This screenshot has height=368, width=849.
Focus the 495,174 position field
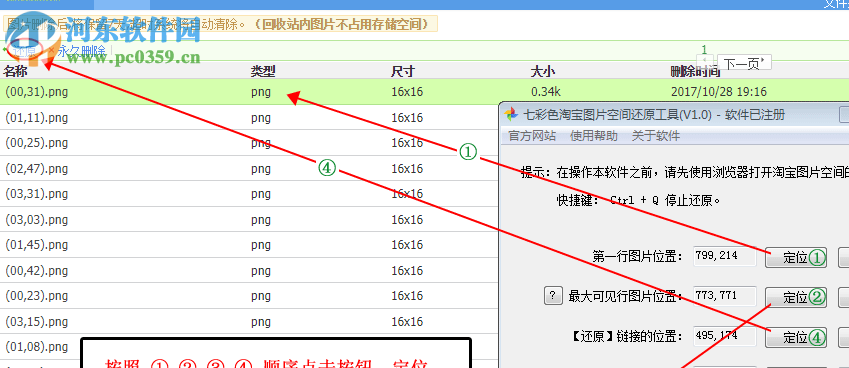[724, 336]
